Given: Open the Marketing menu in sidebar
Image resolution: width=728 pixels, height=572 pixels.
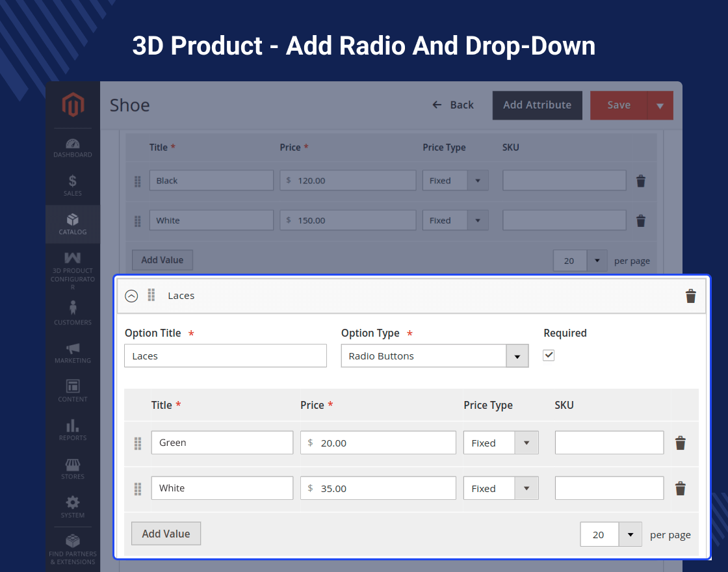Looking at the screenshot, I should coord(73,353).
